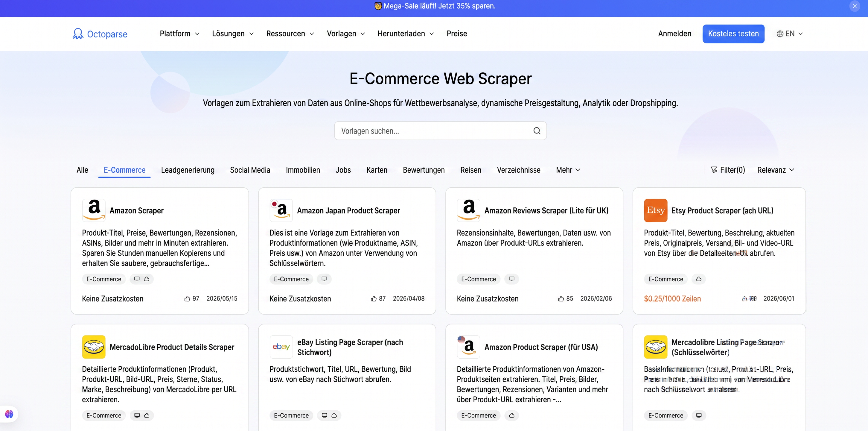868x431 pixels.
Task: Click the eBay logo icon
Action: click(281, 347)
